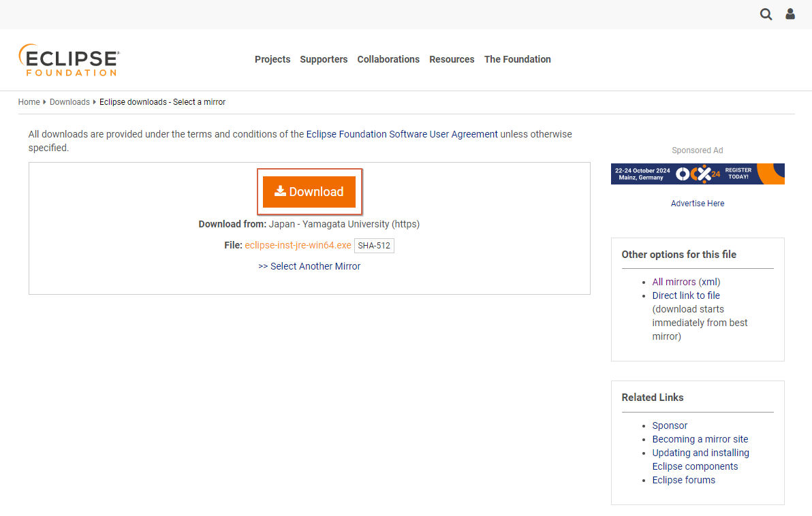The width and height of the screenshot is (812, 516).
Task: Go to Home breadcrumb
Action: click(29, 102)
